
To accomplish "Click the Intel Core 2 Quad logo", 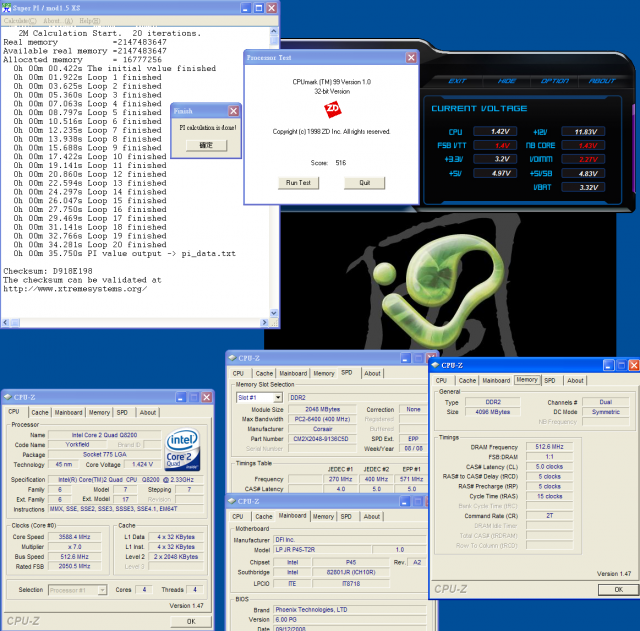I will (182, 449).
